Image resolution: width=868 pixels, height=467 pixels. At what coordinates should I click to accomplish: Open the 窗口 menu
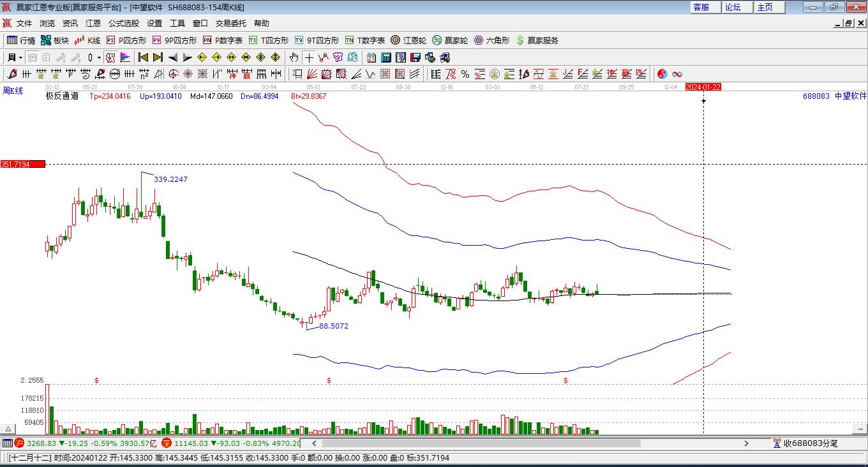coord(200,24)
